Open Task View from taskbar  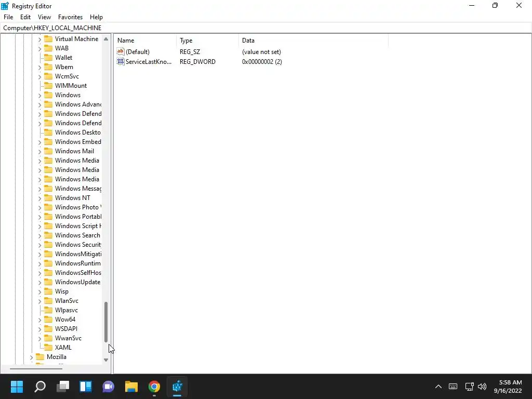[63, 386]
